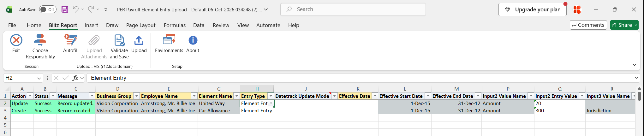The height and width of the screenshot is (136, 644).
Task: Expand the formula bar
Action: [636, 78]
